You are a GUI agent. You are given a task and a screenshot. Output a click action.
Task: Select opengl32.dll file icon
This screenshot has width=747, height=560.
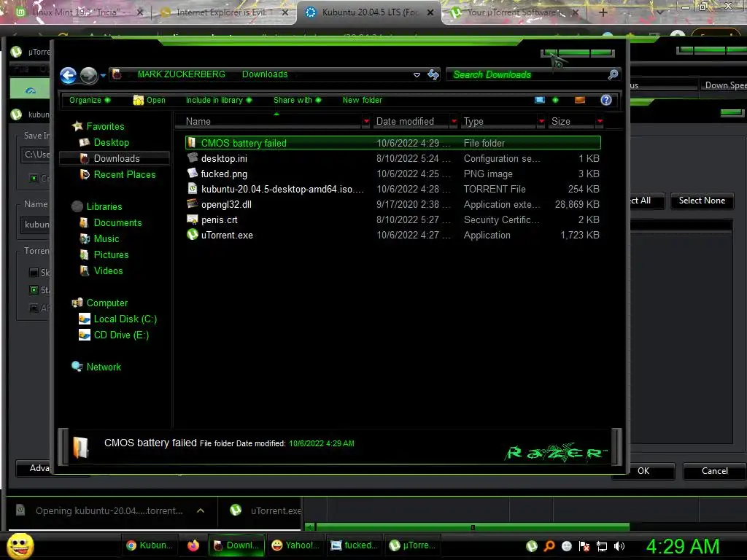click(193, 204)
